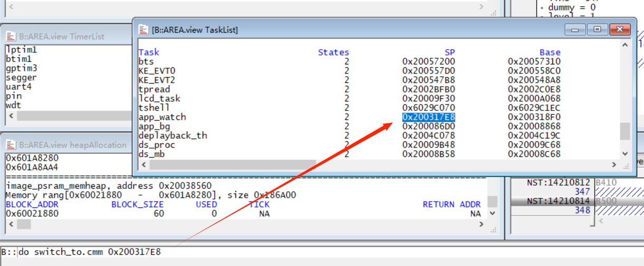The height and width of the screenshot is (266, 644).
Task: Click the TaskList window document icon
Action: click(x=143, y=30)
